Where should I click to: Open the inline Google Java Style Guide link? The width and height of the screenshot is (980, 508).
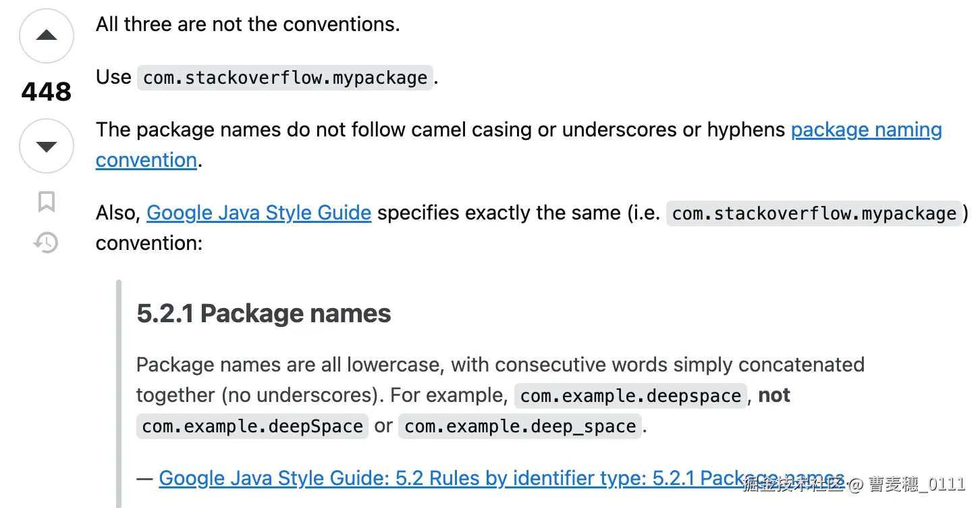[x=258, y=213]
